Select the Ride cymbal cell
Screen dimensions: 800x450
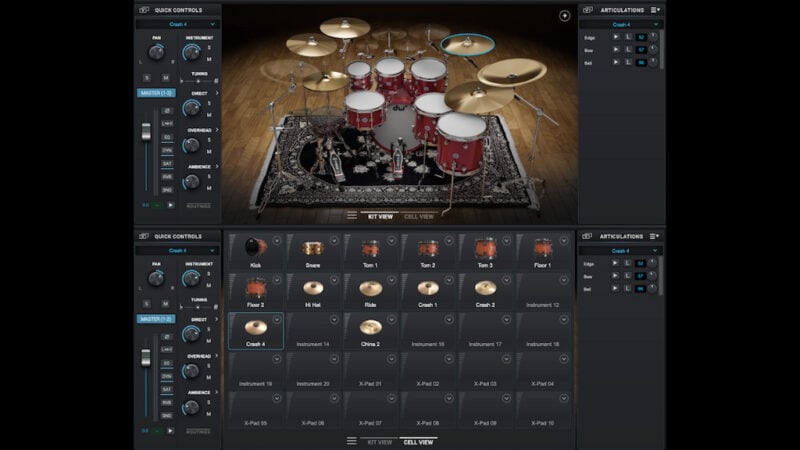(370, 291)
